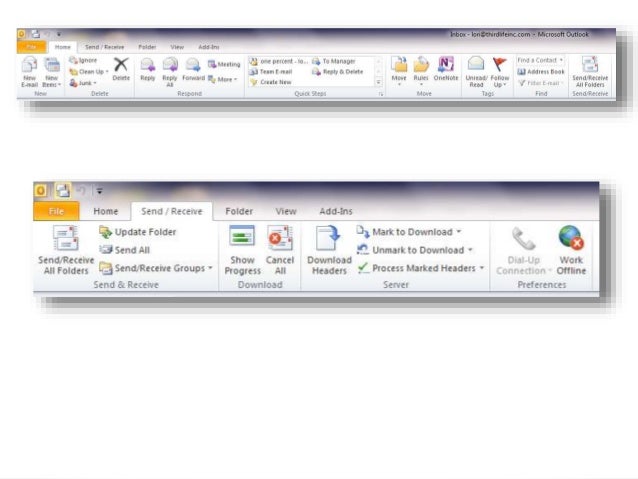Open the Address Book

[x=541, y=72]
